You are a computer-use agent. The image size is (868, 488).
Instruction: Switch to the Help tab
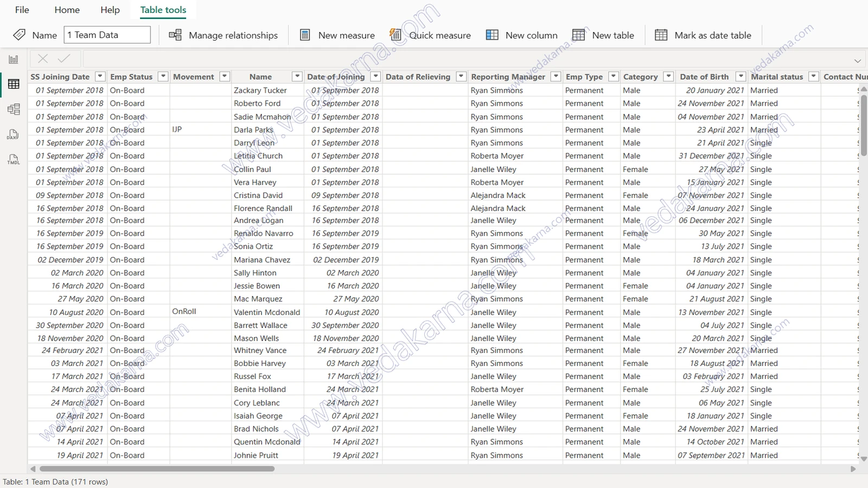pyautogui.click(x=110, y=10)
